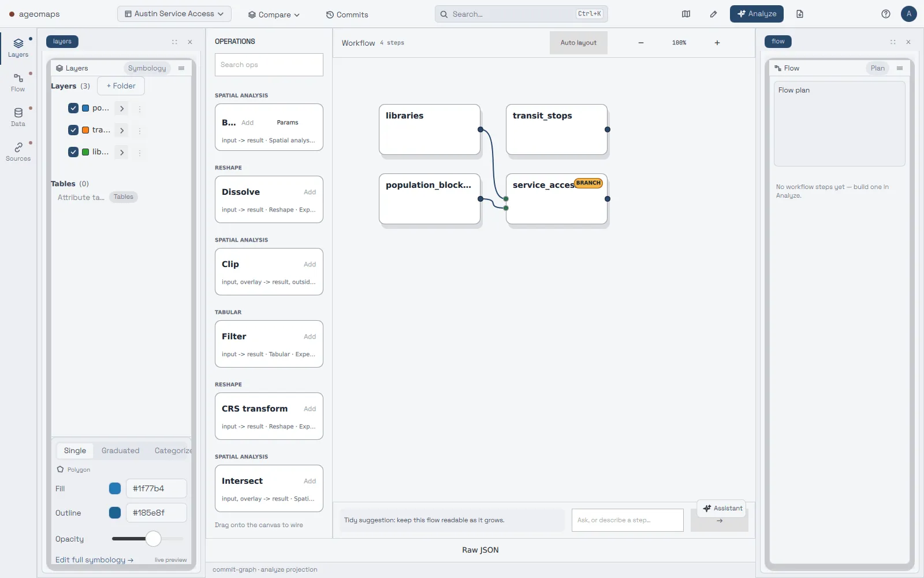Click the Auto layout button

(x=579, y=43)
